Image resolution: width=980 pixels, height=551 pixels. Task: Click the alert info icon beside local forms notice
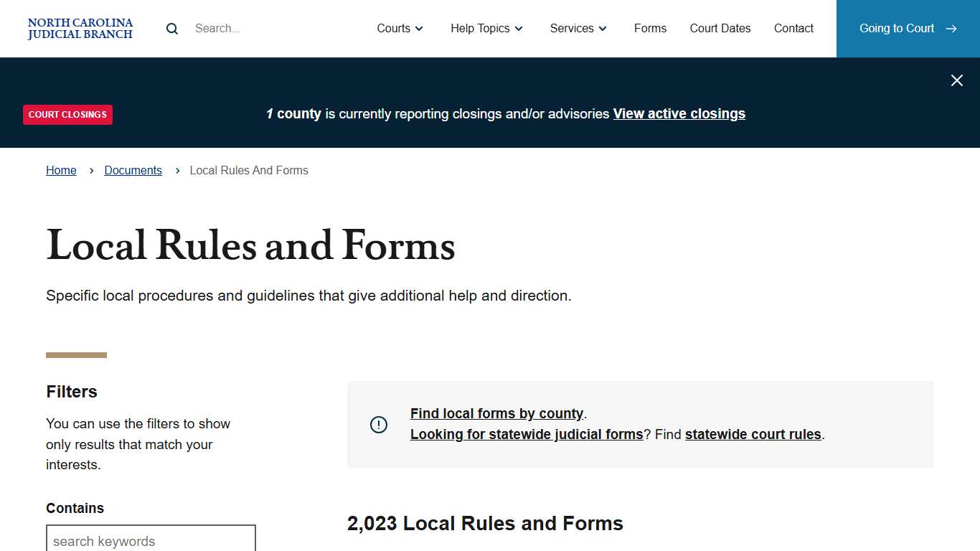[x=379, y=424]
